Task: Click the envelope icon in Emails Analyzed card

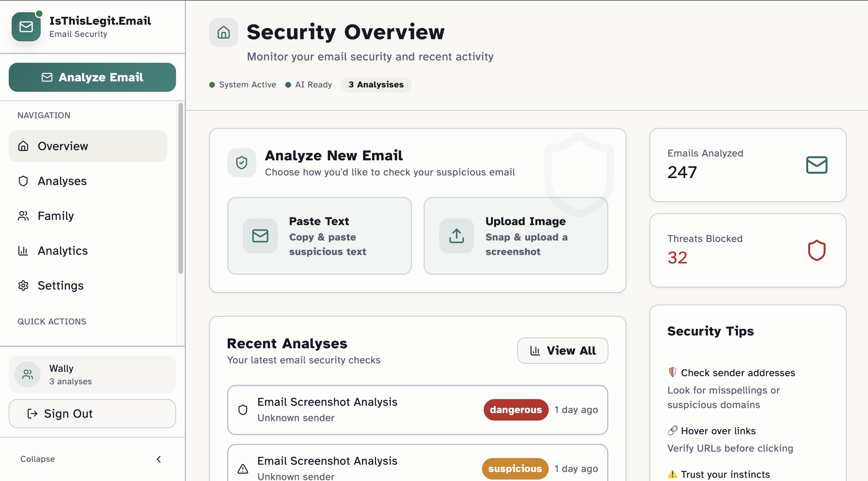Action: click(817, 165)
